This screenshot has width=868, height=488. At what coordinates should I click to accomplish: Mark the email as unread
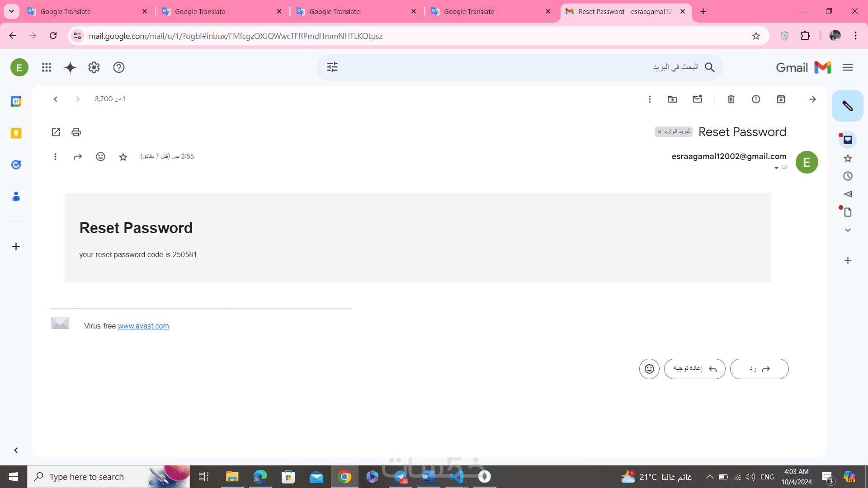point(697,99)
